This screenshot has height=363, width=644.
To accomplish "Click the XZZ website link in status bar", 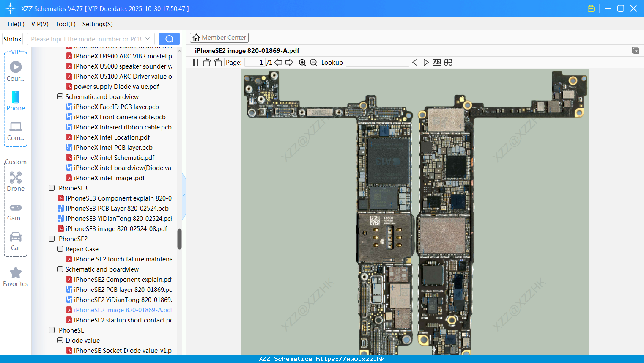I will (350, 359).
